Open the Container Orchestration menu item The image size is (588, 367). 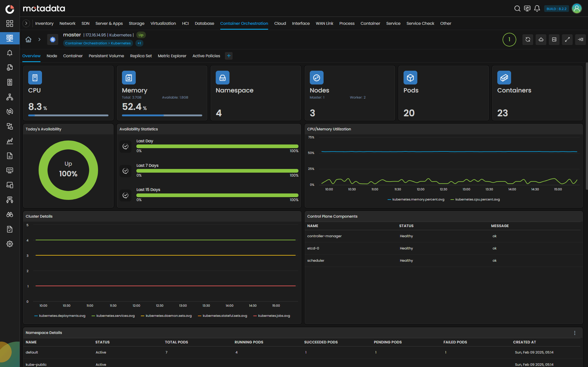(244, 23)
